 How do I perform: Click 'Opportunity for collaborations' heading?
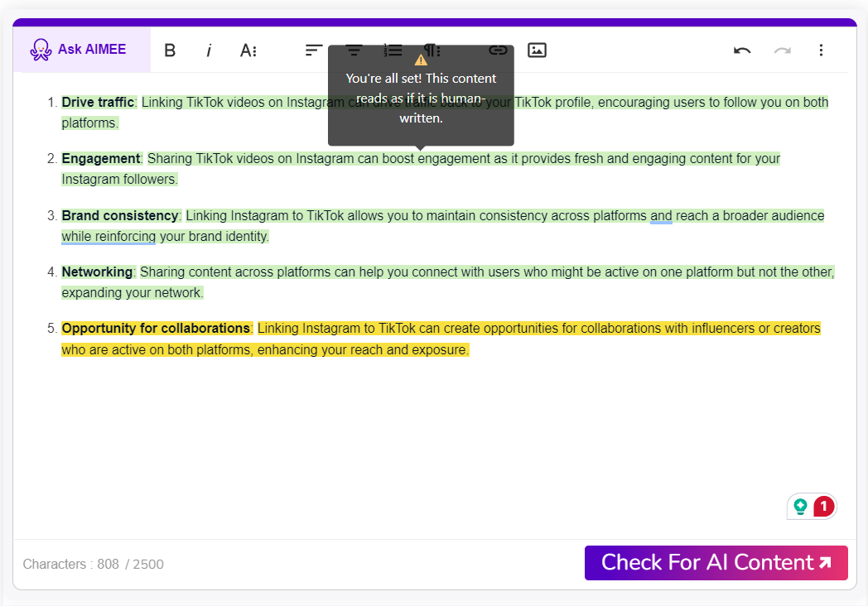[x=156, y=328]
